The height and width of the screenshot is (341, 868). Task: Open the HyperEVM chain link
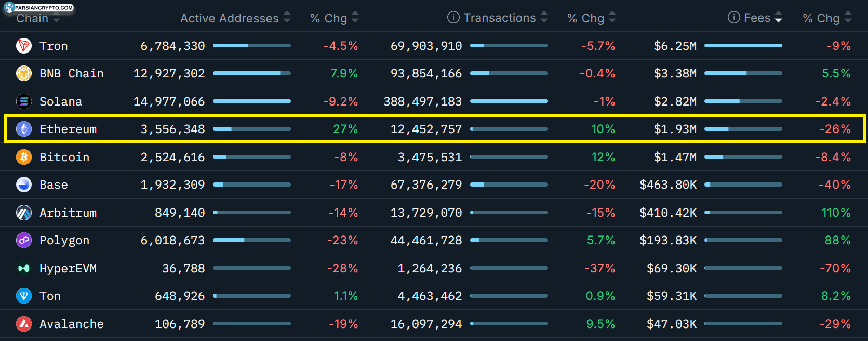pyautogui.click(x=68, y=268)
